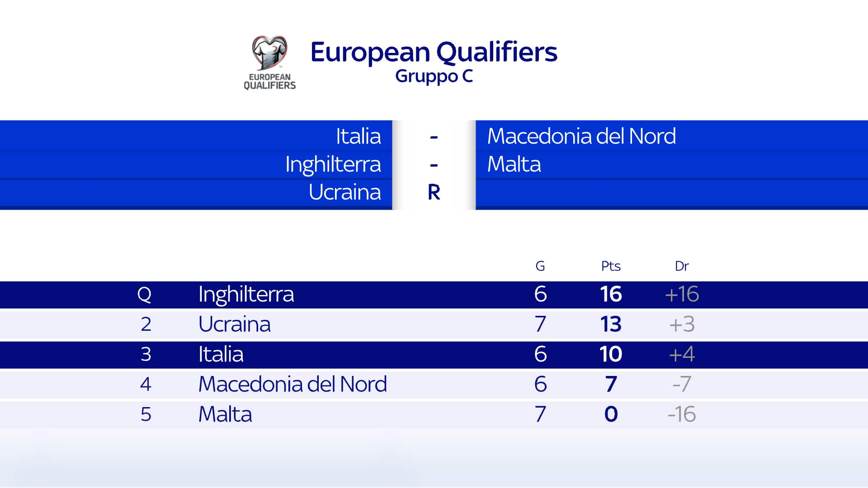This screenshot has width=868, height=488.
Task: Select Macedonia del Nord in the standings
Action: coord(292,385)
